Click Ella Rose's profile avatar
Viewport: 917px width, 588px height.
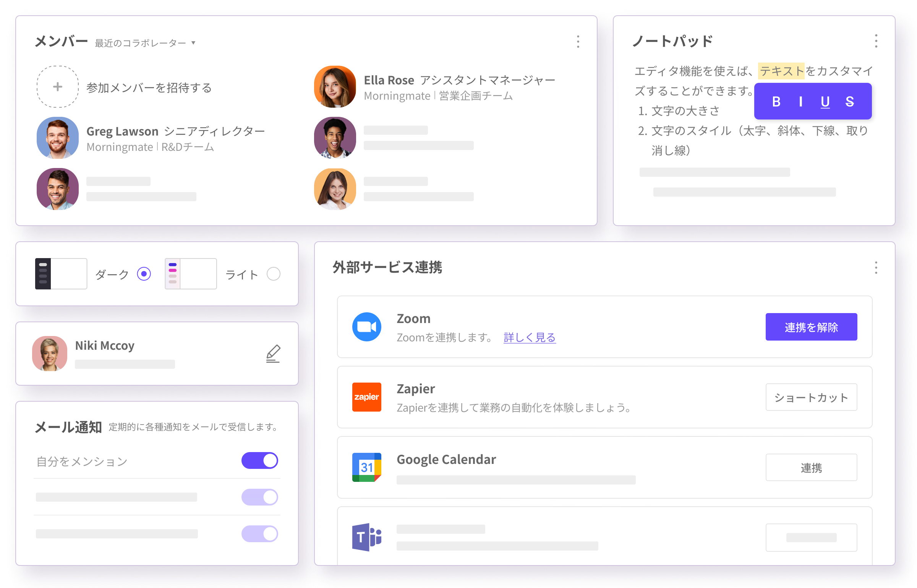335,87
